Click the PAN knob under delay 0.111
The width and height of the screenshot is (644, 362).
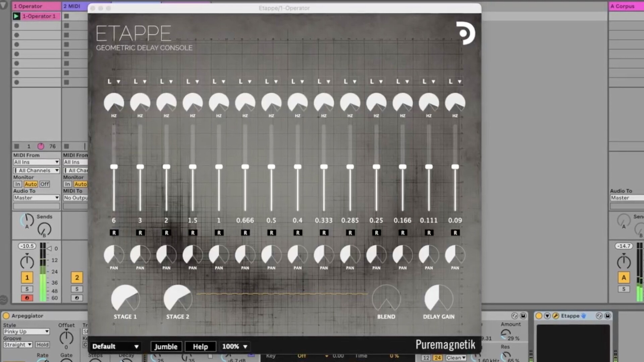pos(429,255)
